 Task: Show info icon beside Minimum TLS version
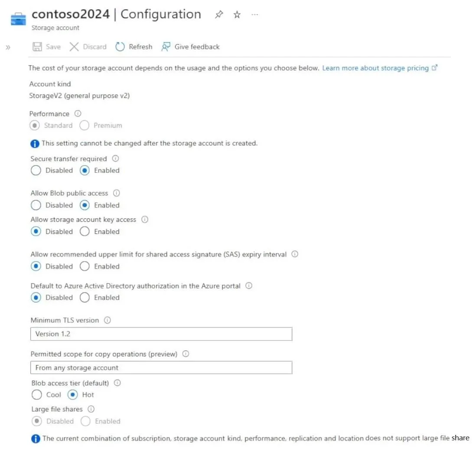pyautogui.click(x=108, y=320)
